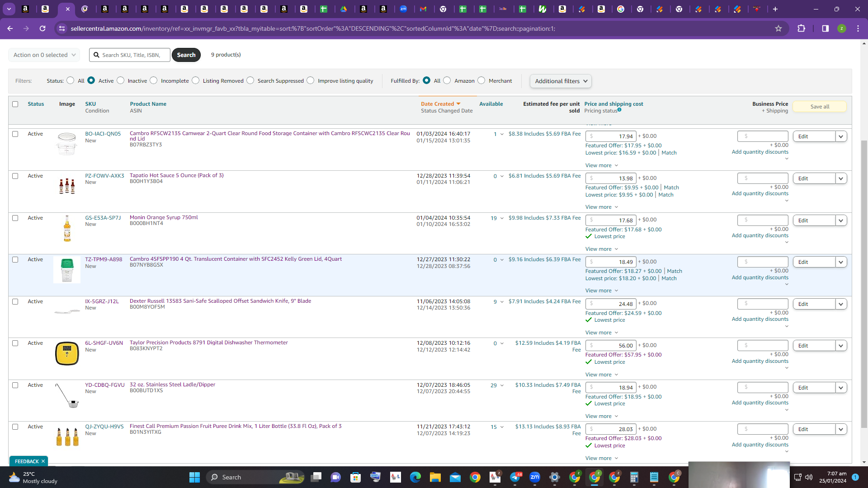868x488 pixels.
Task: Expand available quantity arrow for Finest Call Puree
Action: (x=502, y=427)
